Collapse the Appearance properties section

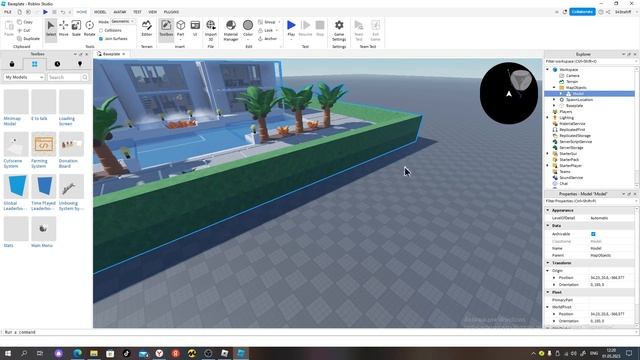click(548, 210)
